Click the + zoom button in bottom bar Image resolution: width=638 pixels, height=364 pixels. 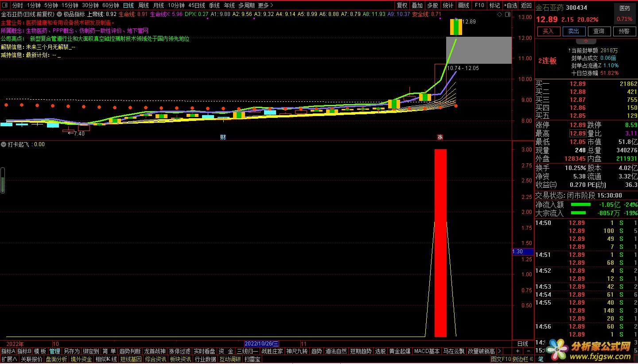coord(517,351)
